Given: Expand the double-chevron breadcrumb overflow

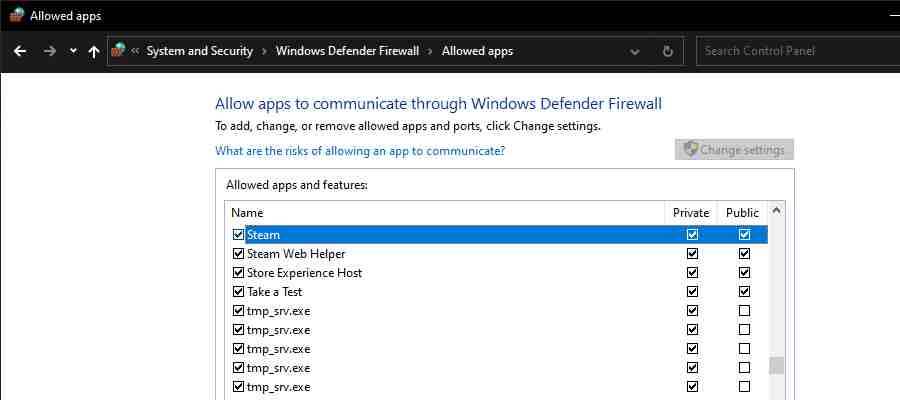Looking at the screenshot, I should click(x=135, y=51).
